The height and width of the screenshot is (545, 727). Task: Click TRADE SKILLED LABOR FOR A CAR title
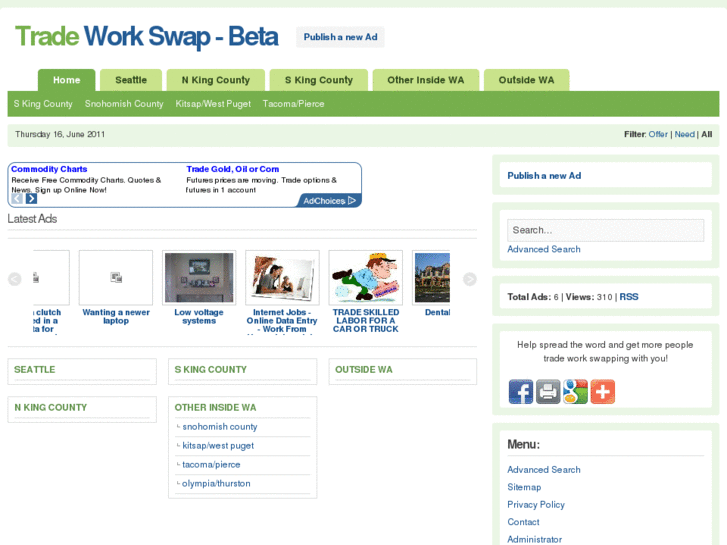(x=365, y=321)
